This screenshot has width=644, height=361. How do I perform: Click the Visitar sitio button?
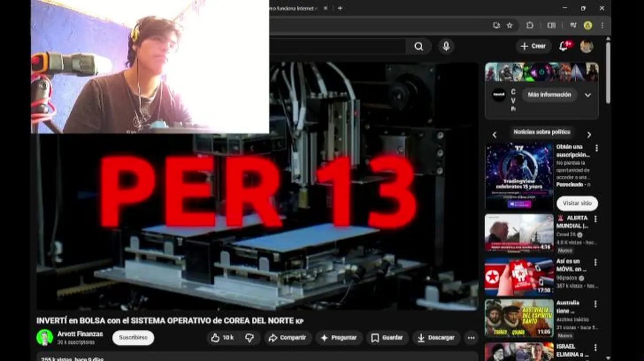pyautogui.click(x=577, y=204)
